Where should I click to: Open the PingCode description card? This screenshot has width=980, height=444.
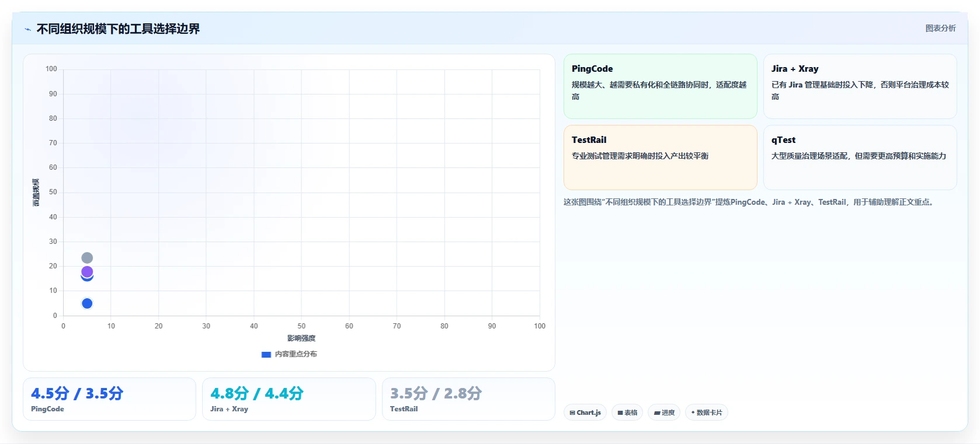(661, 86)
